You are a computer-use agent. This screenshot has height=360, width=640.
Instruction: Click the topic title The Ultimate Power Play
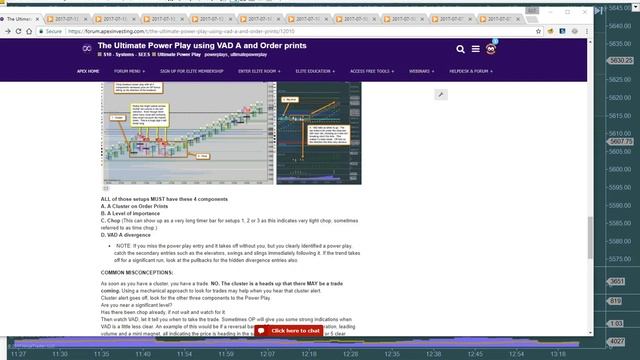click(202, 45)
